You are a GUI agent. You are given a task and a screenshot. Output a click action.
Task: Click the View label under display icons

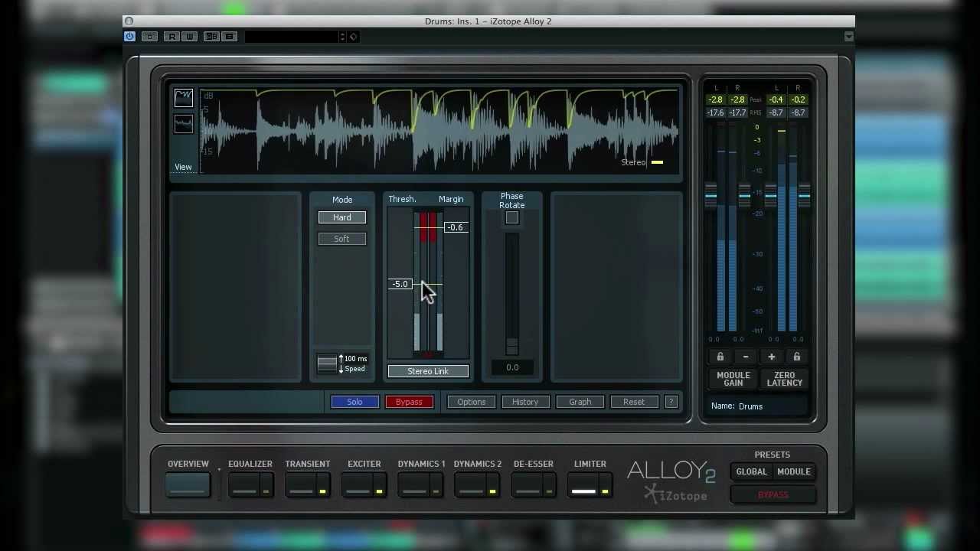pyautogui.click(x=183, y=167)
